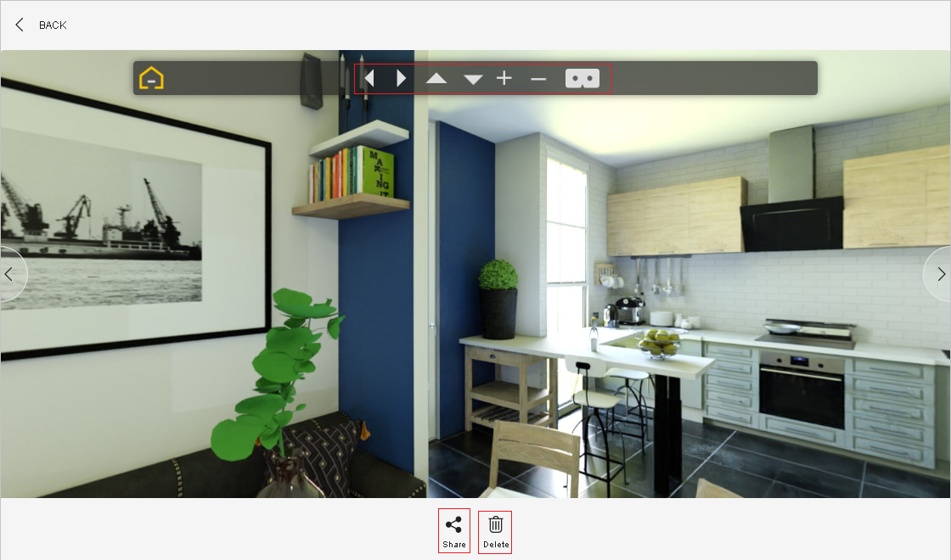Tilt view up using the up triangle

coord(436,79)
